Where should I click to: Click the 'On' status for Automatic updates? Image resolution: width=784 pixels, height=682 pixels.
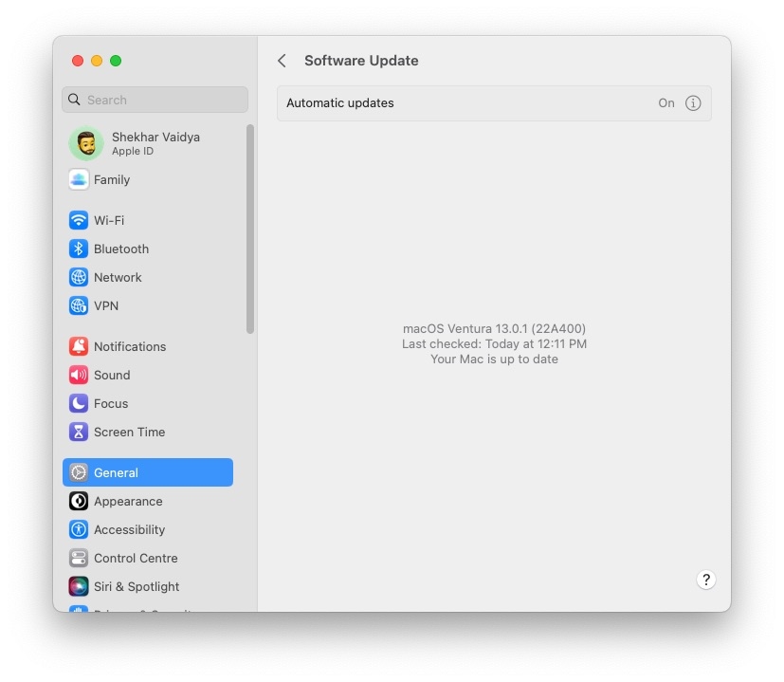click(x=666, y=103)
